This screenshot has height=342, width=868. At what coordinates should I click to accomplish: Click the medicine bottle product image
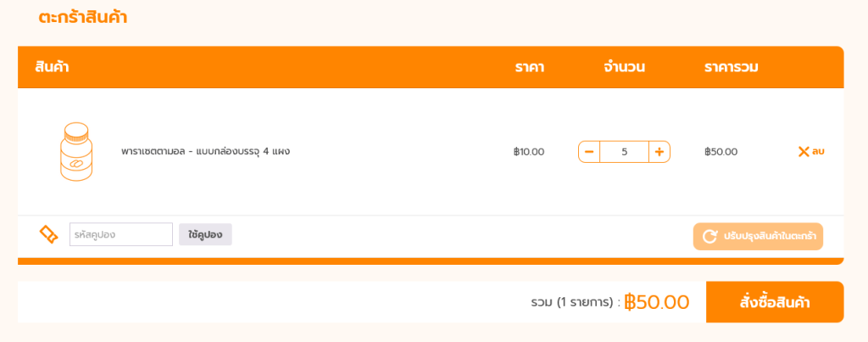(x=76, y=152)
